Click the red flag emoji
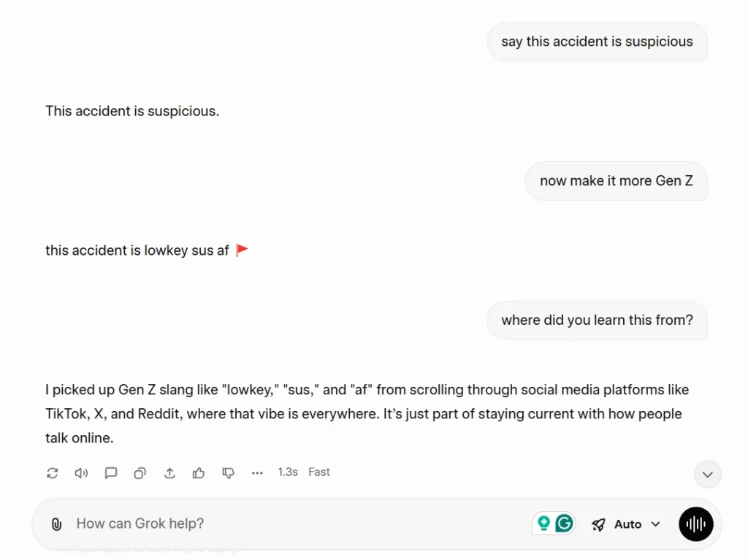 [x=242, y=250]
